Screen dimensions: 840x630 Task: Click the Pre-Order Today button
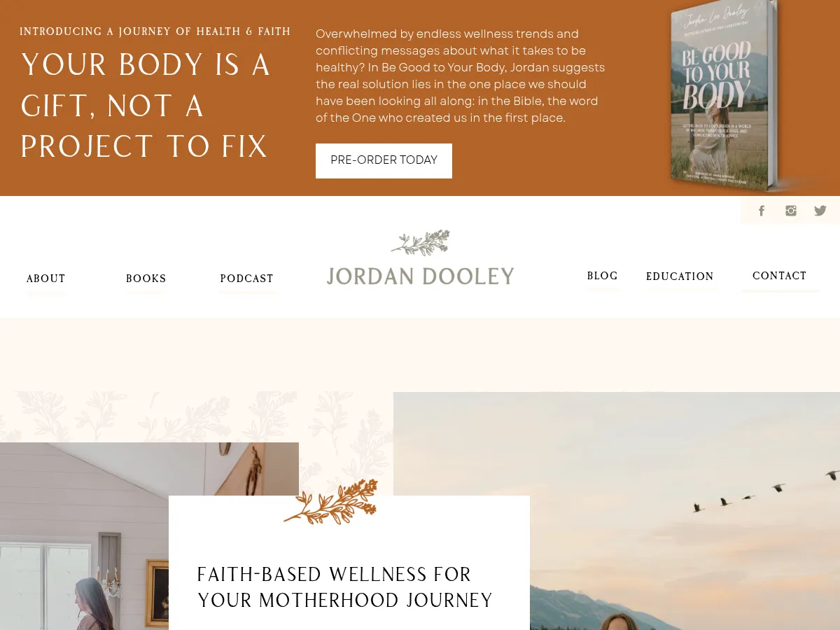[384, 161]
